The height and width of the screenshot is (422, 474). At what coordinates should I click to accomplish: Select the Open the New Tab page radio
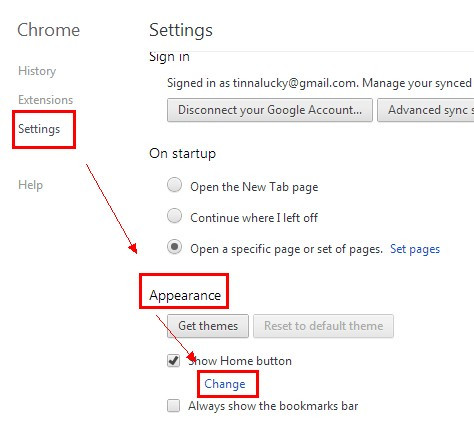tap(174, 185)
